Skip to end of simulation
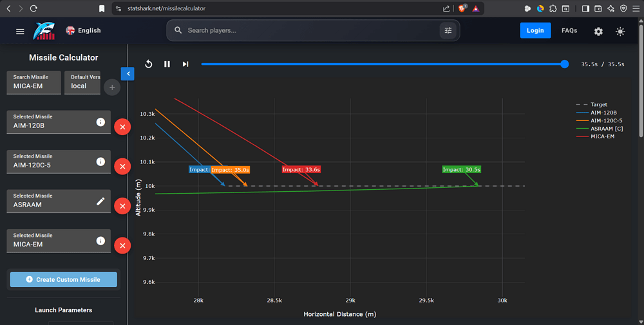 point(185,64)
